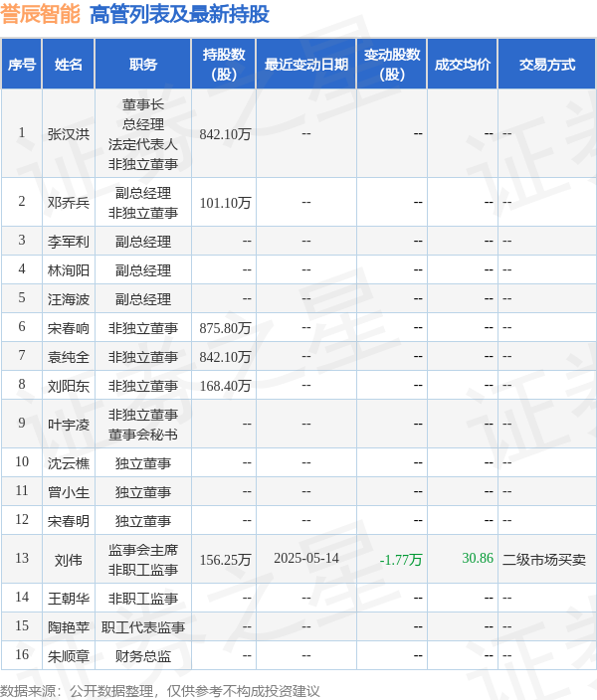Select the 成交均价 column header

click(463, 65)
